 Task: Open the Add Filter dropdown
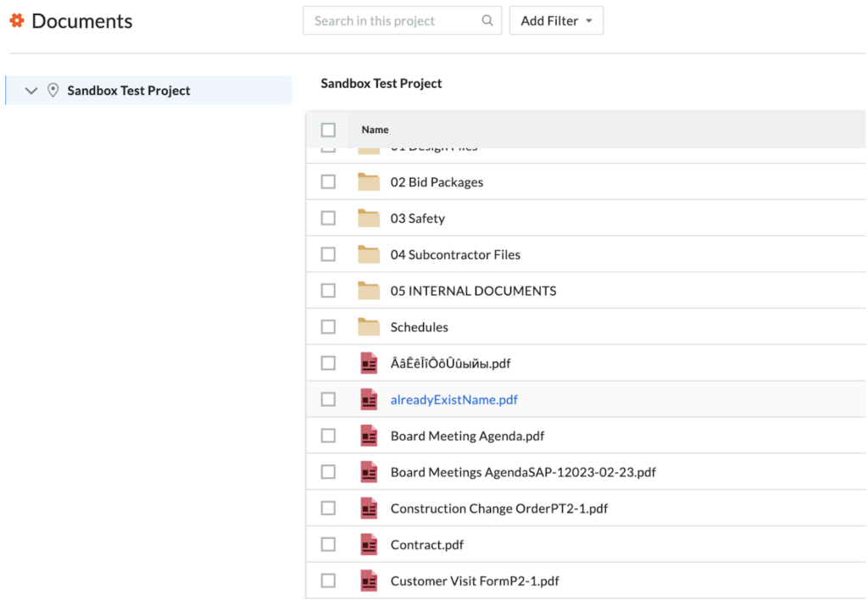click(x=556, y=20)
